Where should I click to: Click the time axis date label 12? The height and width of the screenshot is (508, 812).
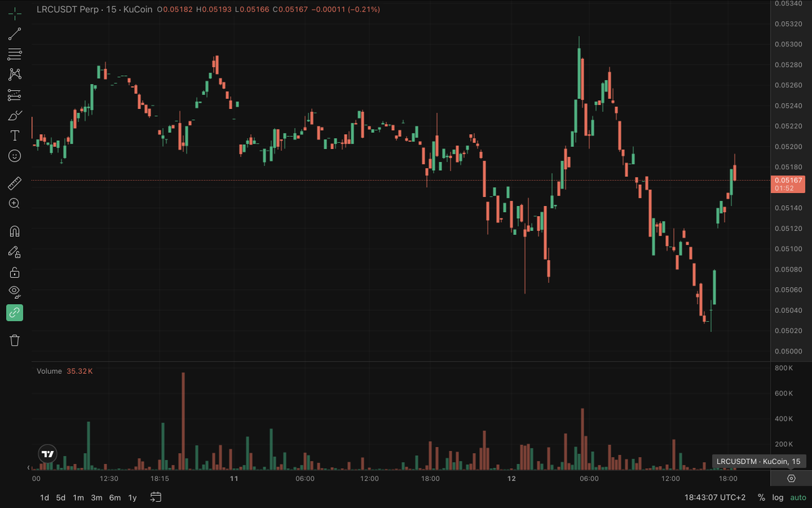(512, 478)
